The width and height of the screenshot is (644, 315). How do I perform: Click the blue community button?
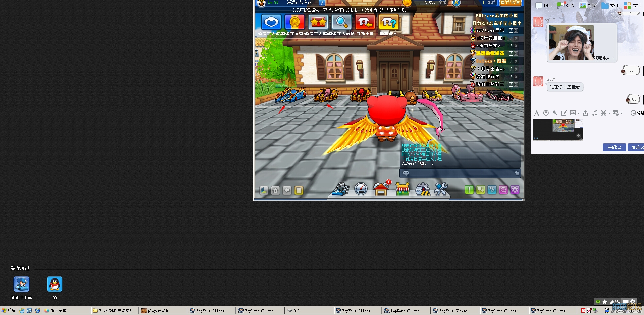[492, 190]
